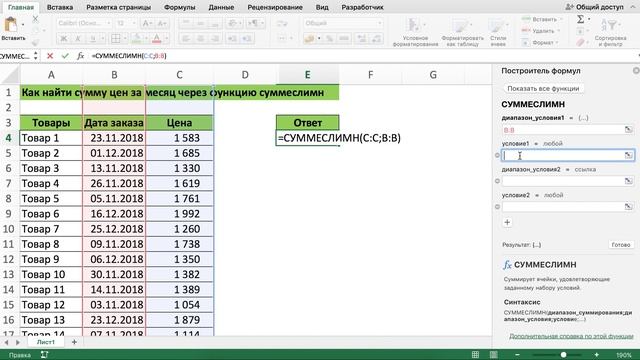Click the format painter brush icon
Screen dimensions: 640x360
(36, 42)
